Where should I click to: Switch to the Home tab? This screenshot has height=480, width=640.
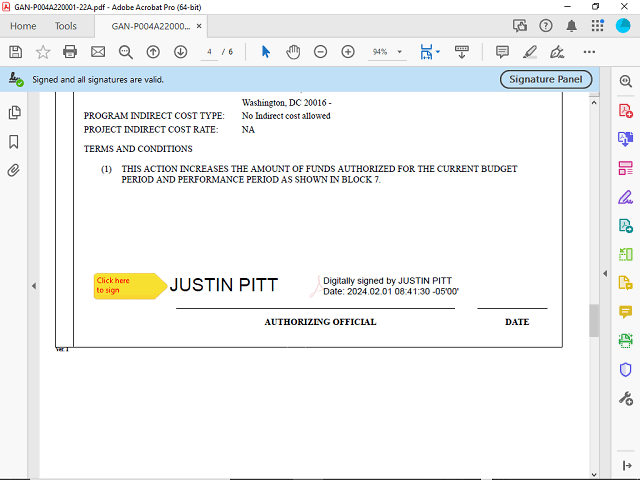(22, 26)
